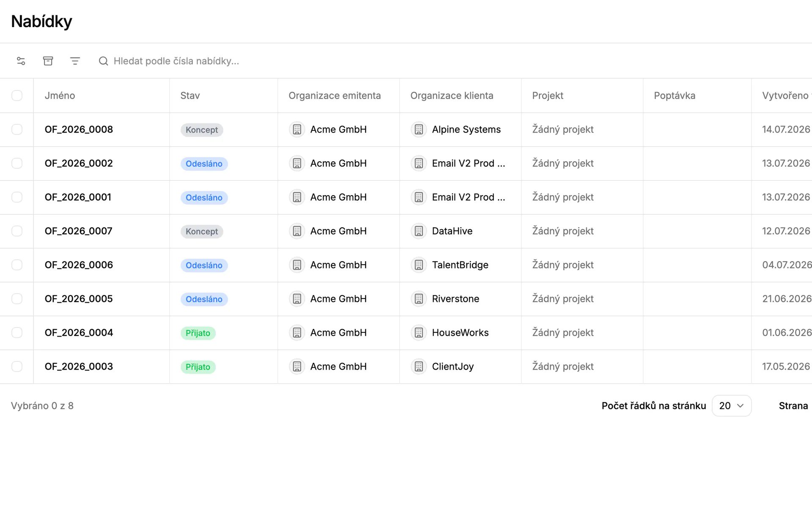
Task: Click DataHive client building icon
Action: [x=419, y=231]
